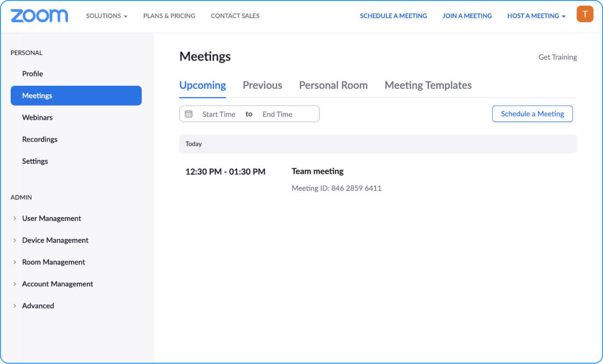Open the Personal Room tab
This screenshot has width=603, height=364.
click(x=333, y=85)
